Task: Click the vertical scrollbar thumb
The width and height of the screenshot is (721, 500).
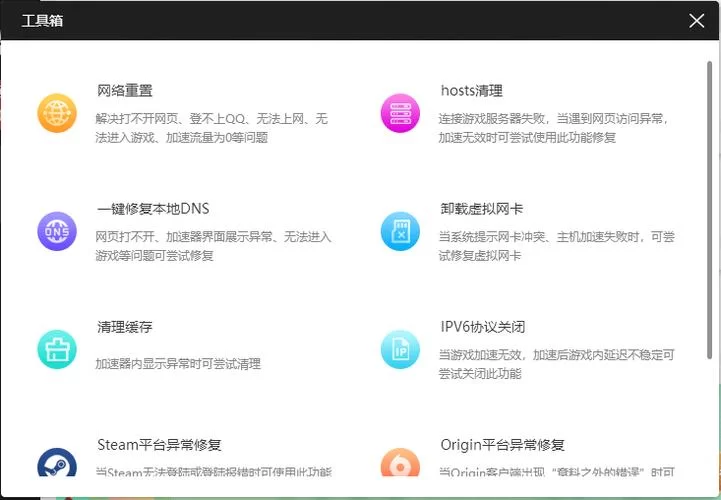Action: (x=710, y=210)
